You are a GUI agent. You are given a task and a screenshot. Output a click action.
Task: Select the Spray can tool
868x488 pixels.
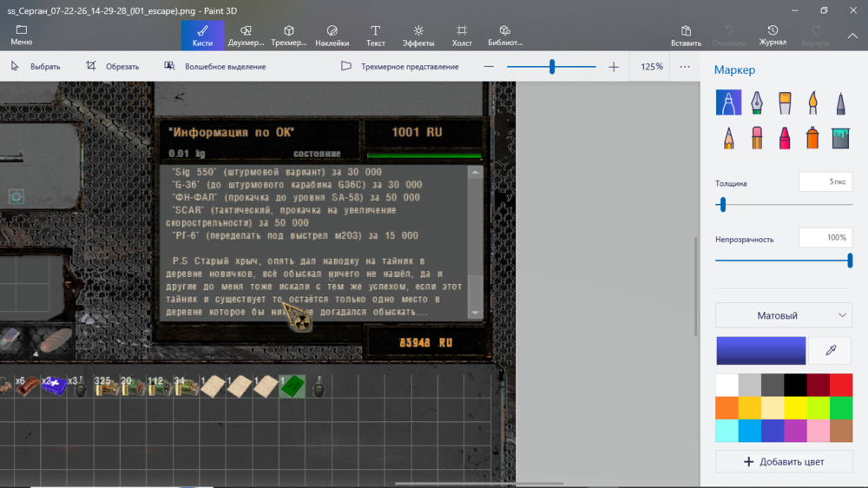click(x=812, y=137)
